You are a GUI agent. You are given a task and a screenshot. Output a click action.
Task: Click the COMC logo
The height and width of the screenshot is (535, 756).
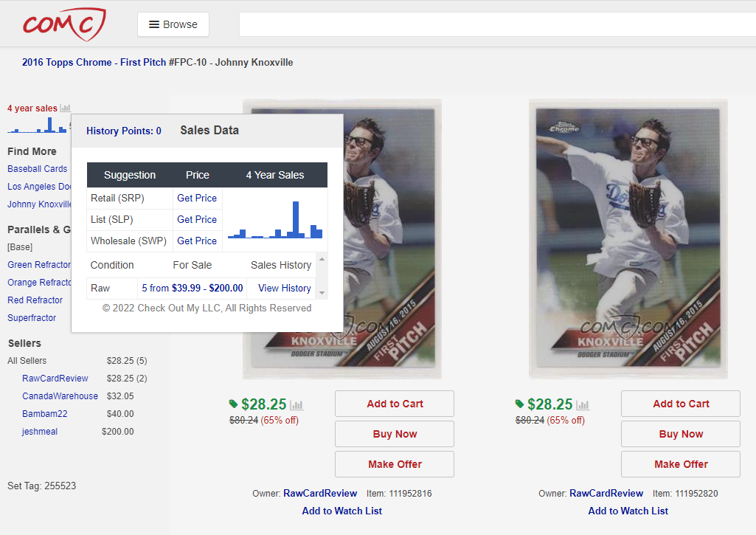(63, 24)
